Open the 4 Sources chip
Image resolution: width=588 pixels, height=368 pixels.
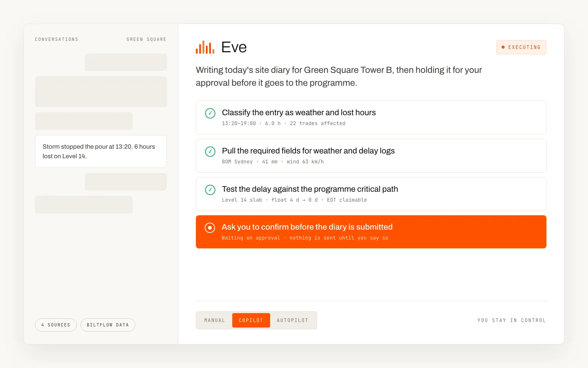coord(56,325)
